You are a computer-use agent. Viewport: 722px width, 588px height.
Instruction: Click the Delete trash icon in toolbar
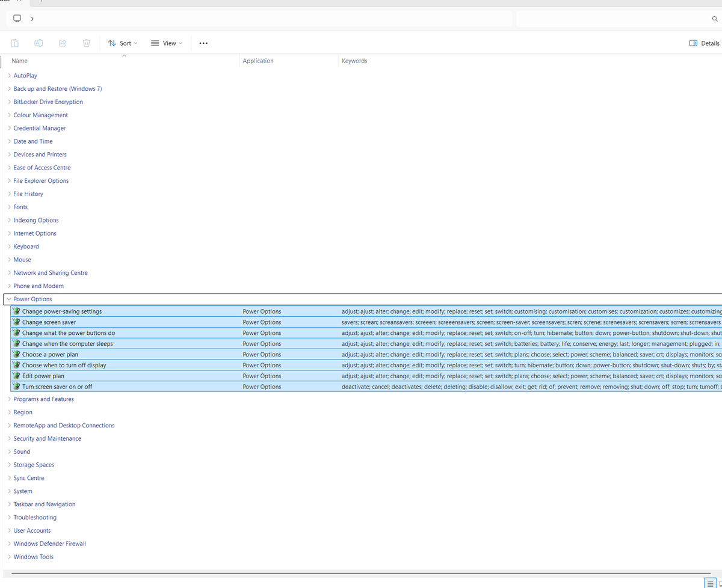coord(87,43)
